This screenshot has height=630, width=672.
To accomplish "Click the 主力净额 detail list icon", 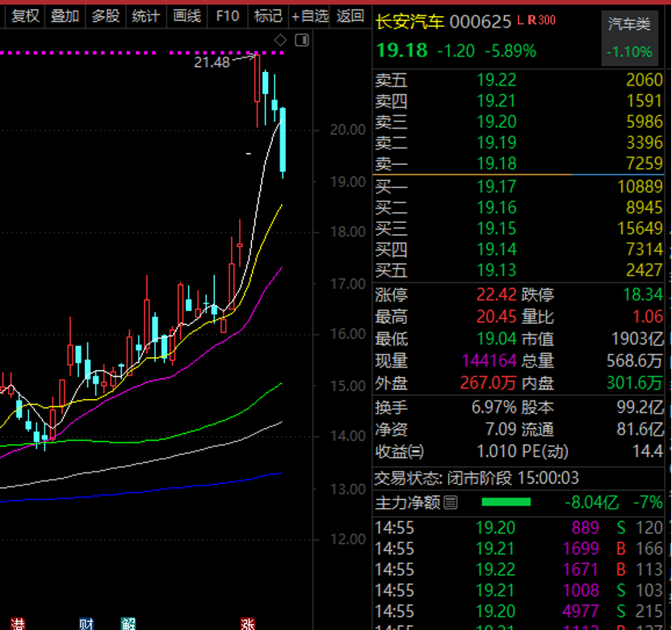I will pyautogui.click(x=451, y=502).
